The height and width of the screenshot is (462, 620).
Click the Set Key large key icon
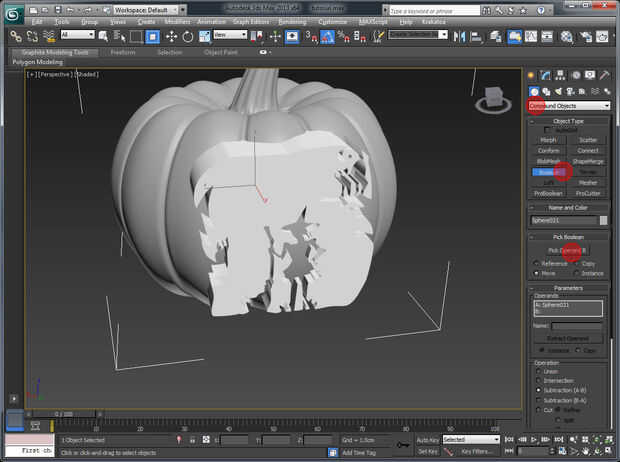pyautogui.click(x=402, y=445)
